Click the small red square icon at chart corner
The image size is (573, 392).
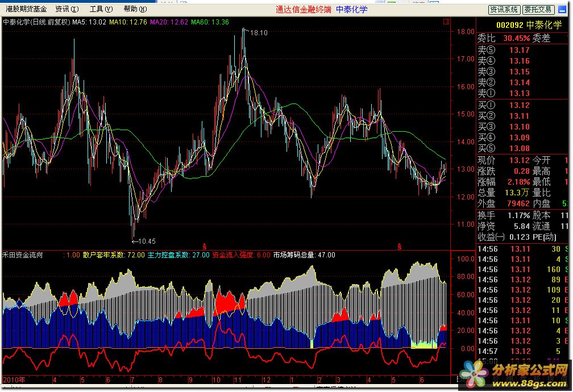pyautogui.click(x=446, y=22)
